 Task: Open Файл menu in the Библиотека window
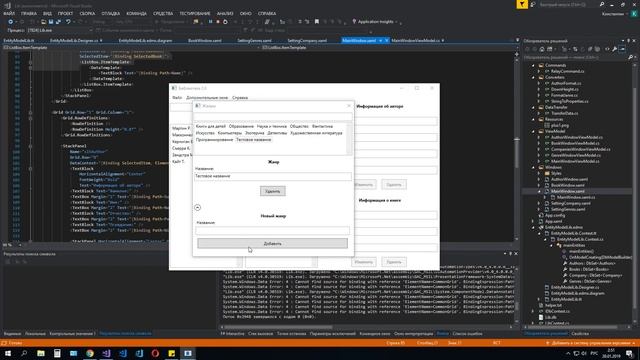[177, 98]
